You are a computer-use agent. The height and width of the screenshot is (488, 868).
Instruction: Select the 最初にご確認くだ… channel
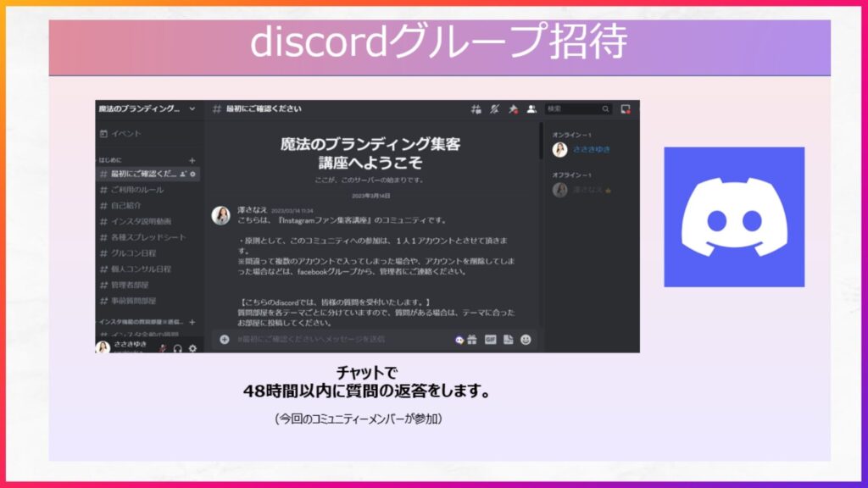tap(147, 174)
